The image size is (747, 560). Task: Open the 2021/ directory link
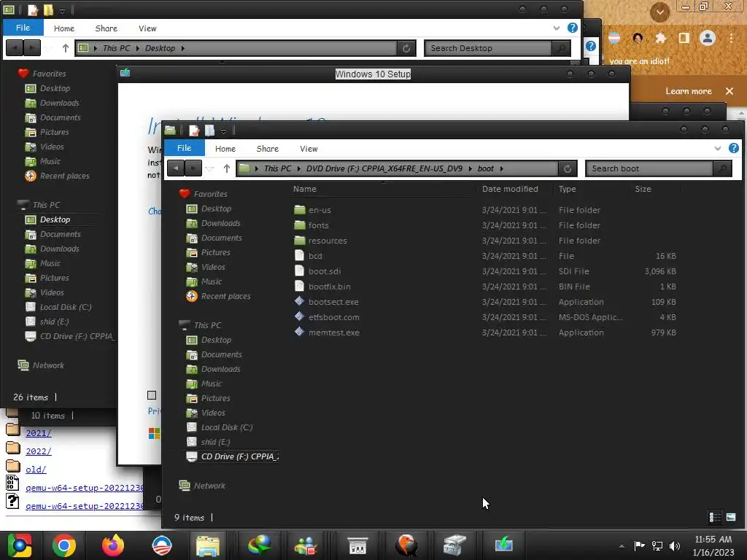[x=39, y=433]
